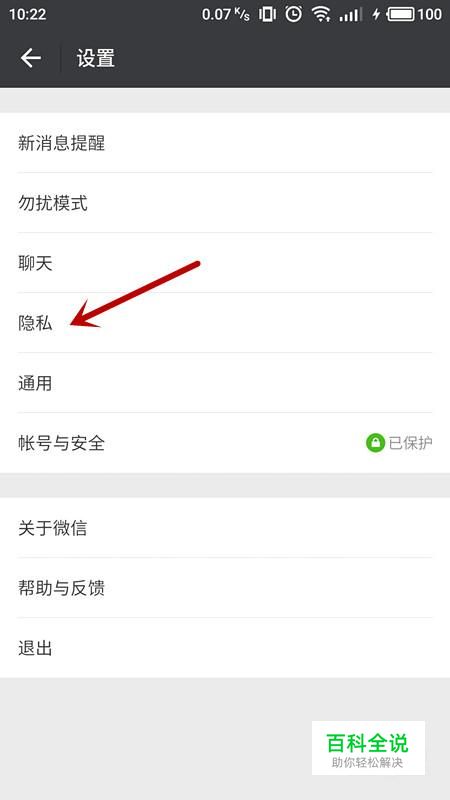Tap 退出 to log out

(x=225, y=648)
